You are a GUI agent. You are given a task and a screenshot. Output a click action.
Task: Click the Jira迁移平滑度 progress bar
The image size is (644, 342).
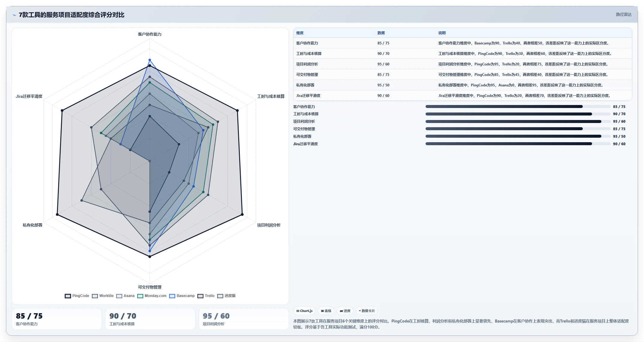pyautogui.click(x=518, y=144)
